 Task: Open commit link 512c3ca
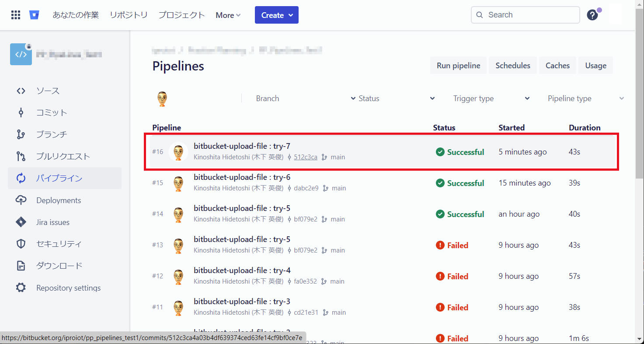(x=306, y=157)
